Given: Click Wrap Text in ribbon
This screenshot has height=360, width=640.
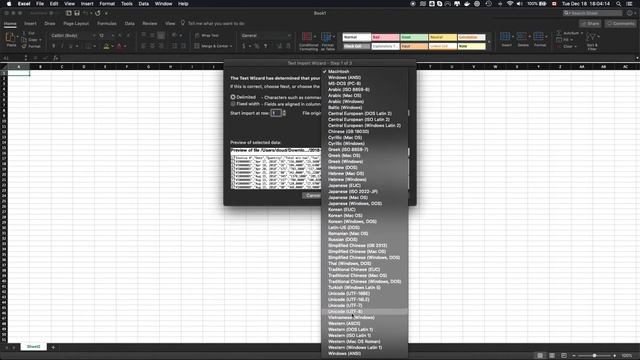Looking at the screenshot, I should pos(207,36).
